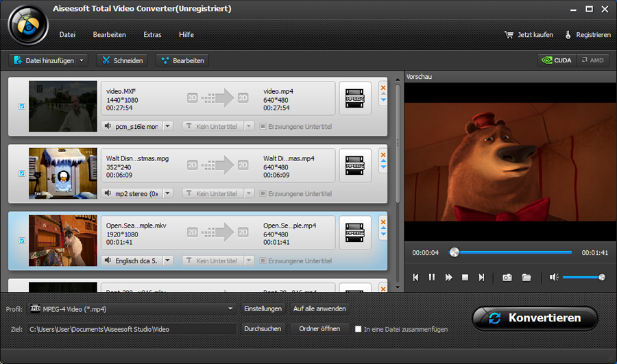Screen dimensions: 617x364
Task: Click the Ziel output path field
Action: coord(132,329)
